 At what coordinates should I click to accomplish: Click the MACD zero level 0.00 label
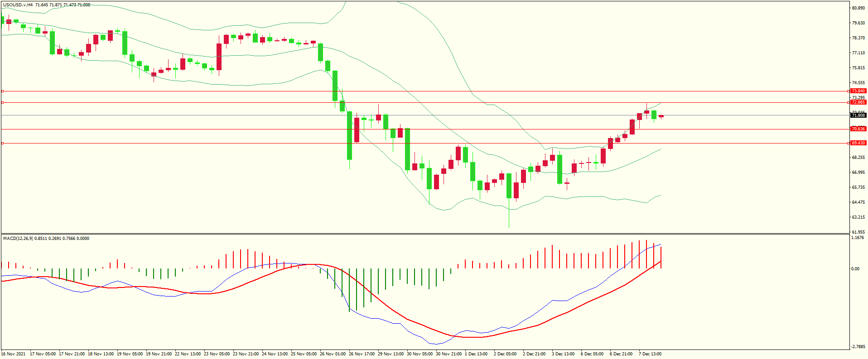pos(855,269)
